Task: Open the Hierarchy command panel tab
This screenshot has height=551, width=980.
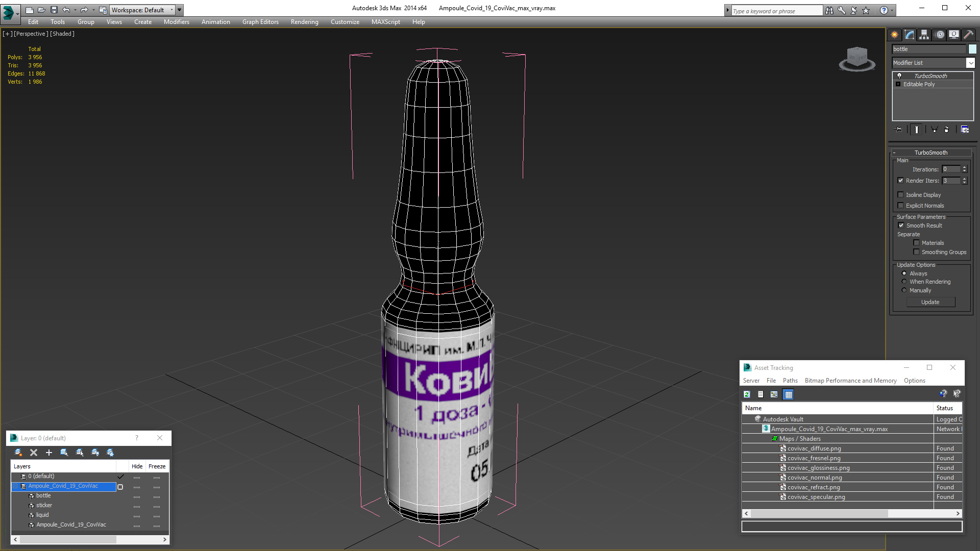Action: pyautogui.click(x=924, y=35)
